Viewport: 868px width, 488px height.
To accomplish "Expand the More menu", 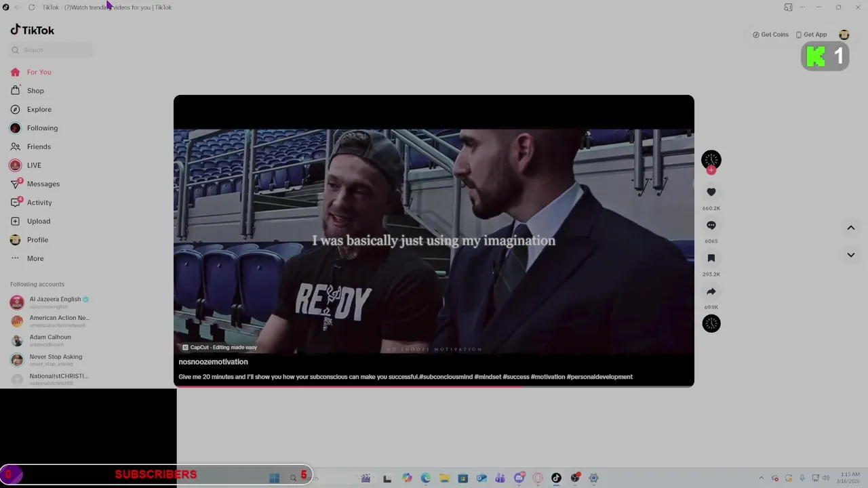I will (35, 258).
